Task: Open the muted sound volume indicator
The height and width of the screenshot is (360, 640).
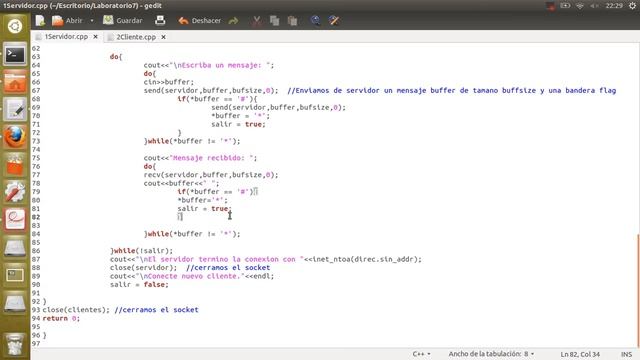Action: [594, 6]
